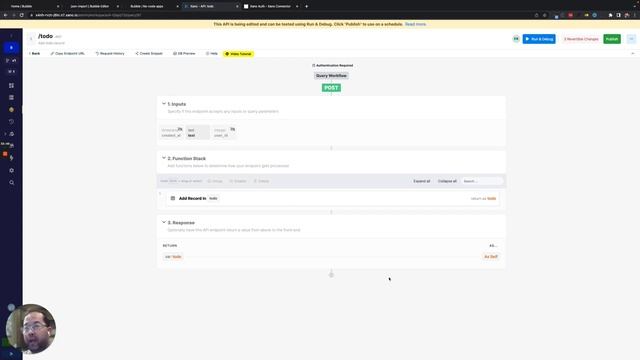Open a new browser tab
Viewport: 640px width, 360px height.
pos(307,7)
